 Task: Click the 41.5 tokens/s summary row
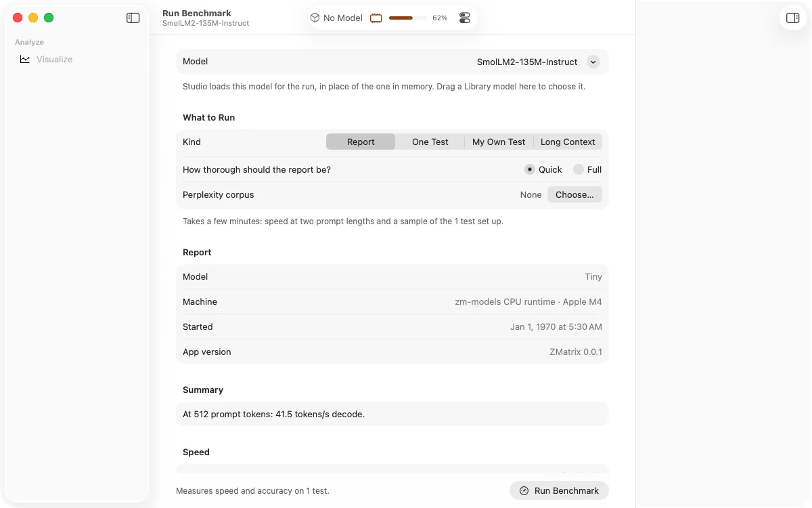[x=392, y=415]
